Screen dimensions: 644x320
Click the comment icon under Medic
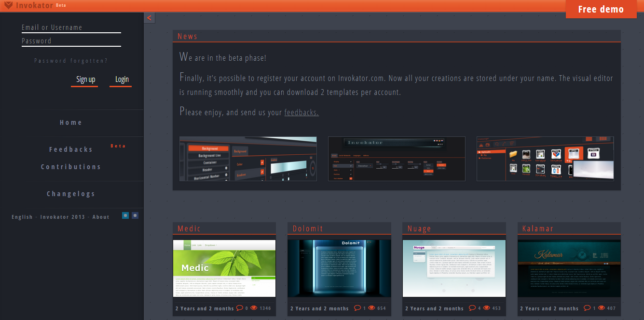pyautogui.click(x=240, y=308)
